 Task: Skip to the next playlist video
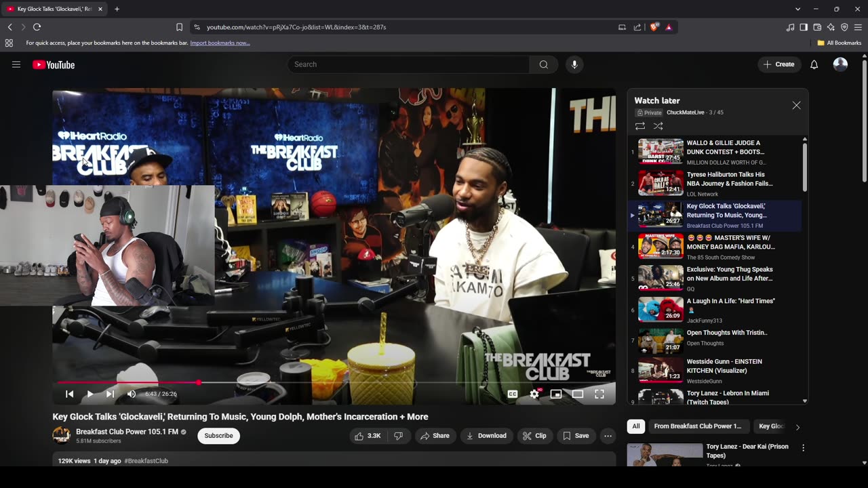click(110, 394)
